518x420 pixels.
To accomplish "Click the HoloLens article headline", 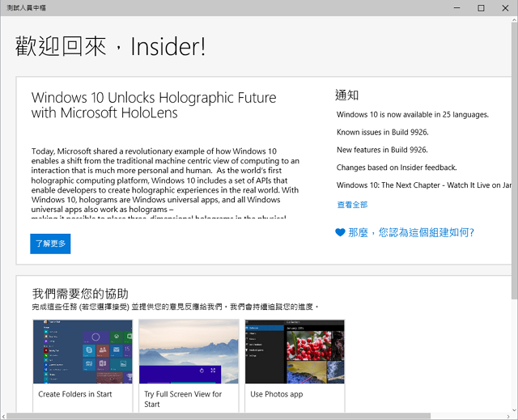I will 154,105.
